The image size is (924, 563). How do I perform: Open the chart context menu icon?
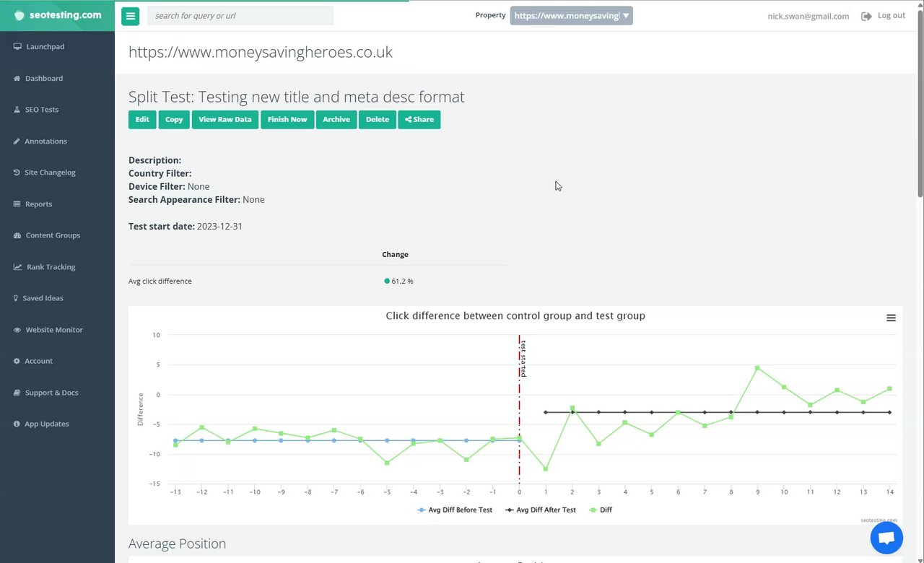point(891,318)
